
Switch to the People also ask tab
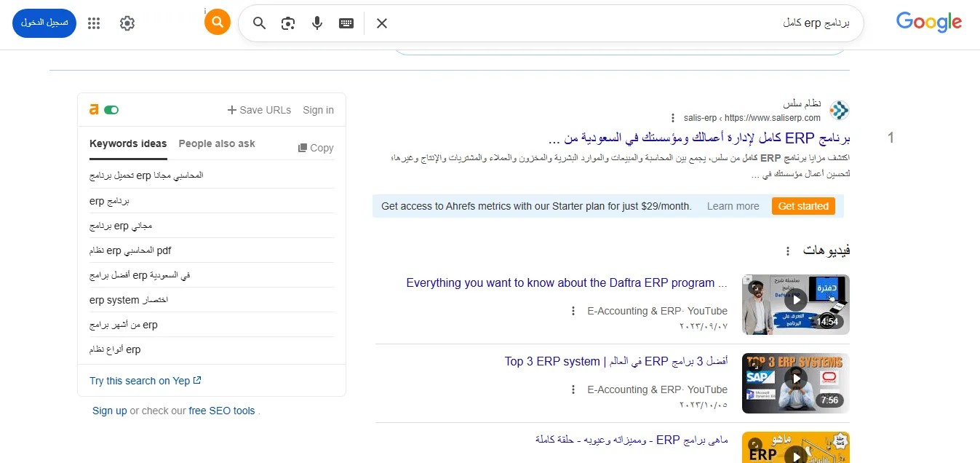(x=217, y=143)
